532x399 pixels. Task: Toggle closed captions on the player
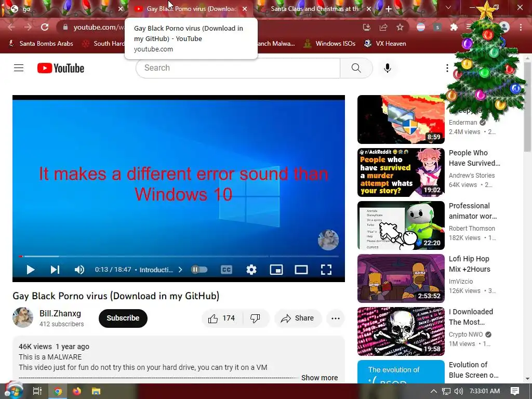point(227,270)
